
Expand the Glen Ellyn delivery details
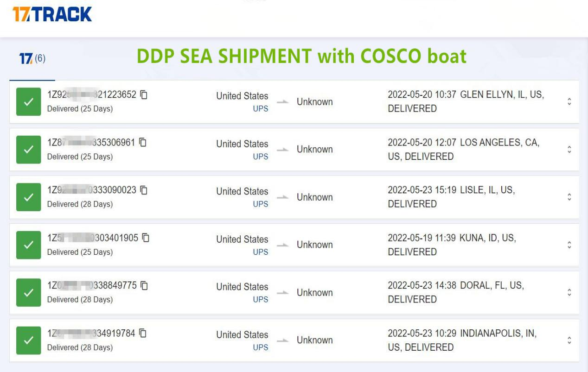(x=569, y=102)
